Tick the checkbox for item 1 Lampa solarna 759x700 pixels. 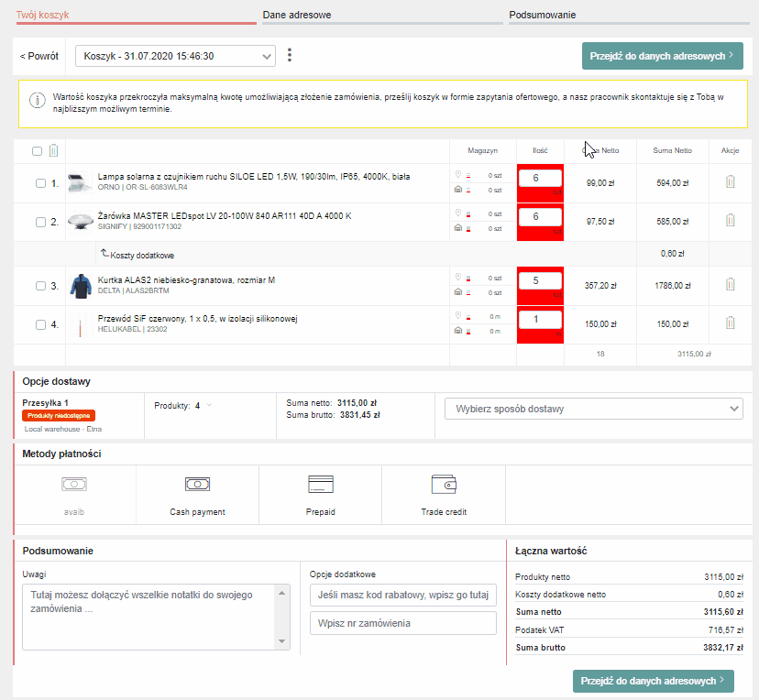pos(40,183)
